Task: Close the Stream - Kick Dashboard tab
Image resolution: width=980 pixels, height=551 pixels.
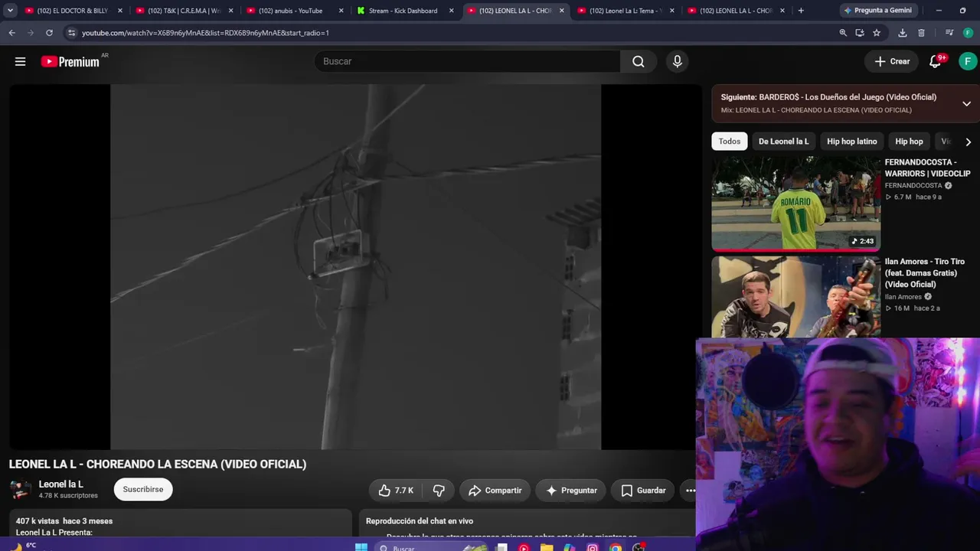Action: point(451,11)
